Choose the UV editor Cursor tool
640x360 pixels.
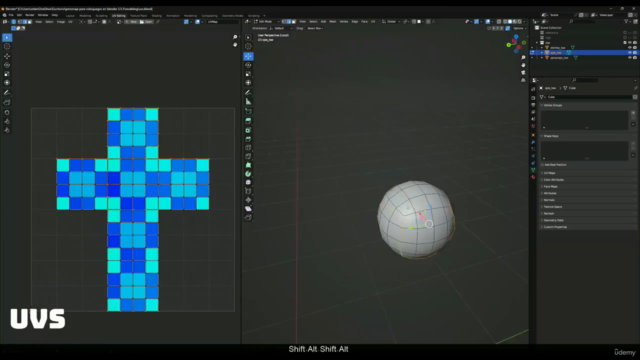coord(7,47)
